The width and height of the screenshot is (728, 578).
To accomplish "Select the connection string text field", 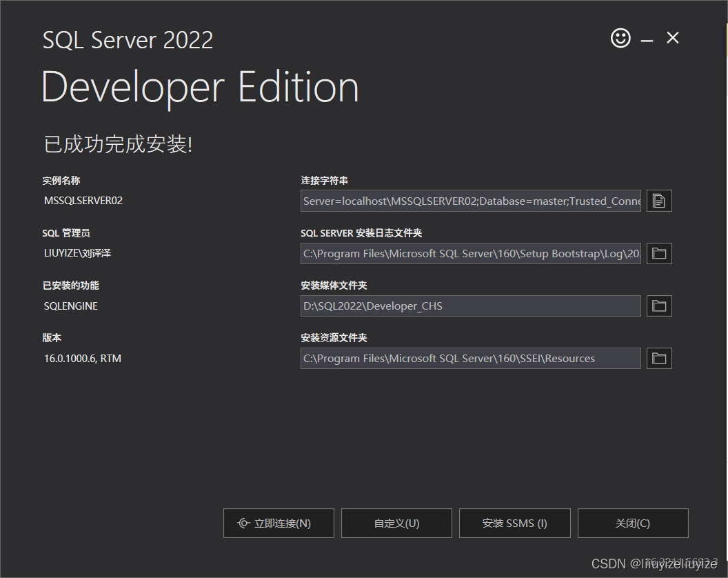I will pyautogui.click(x=471, y=201).
